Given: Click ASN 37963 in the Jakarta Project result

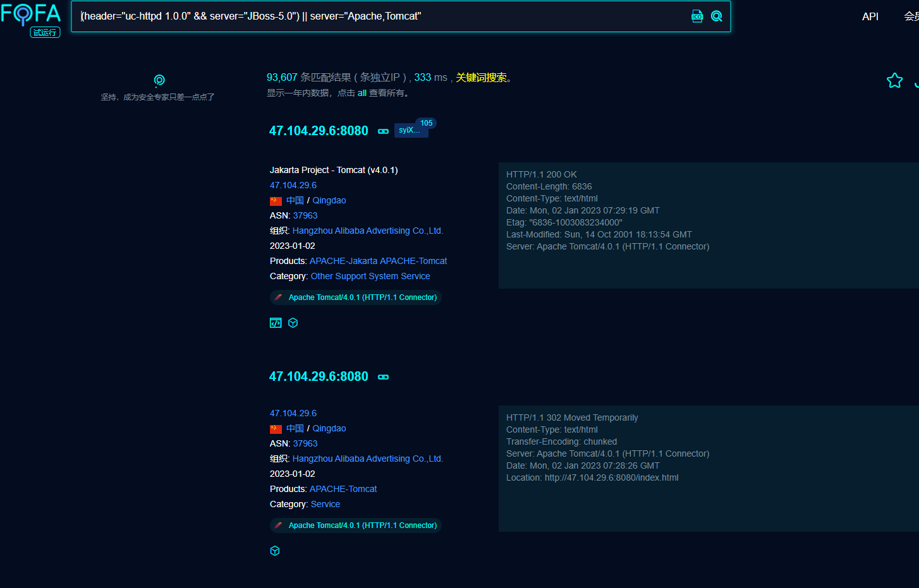Looking at the screenshot, I should (305, 215).
